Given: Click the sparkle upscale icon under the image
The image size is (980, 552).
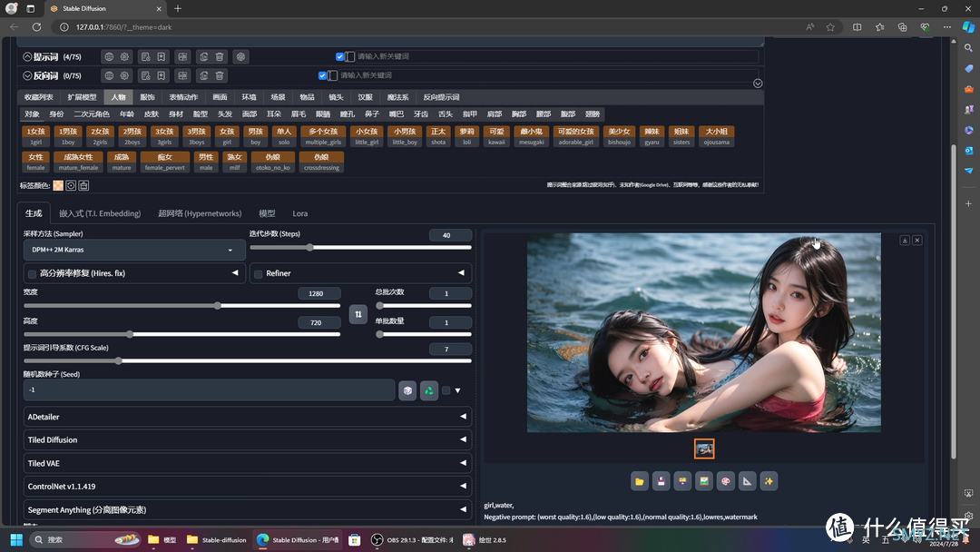Looking at the screenshot, I should 769,481.
